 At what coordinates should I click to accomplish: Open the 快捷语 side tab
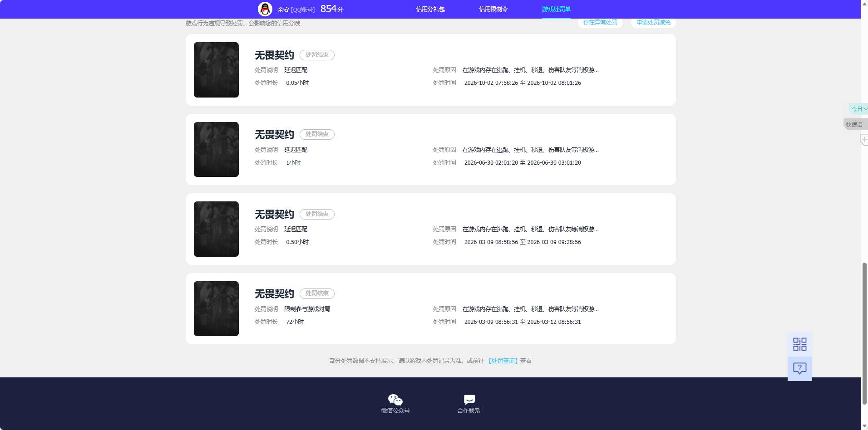pos(855,124)
